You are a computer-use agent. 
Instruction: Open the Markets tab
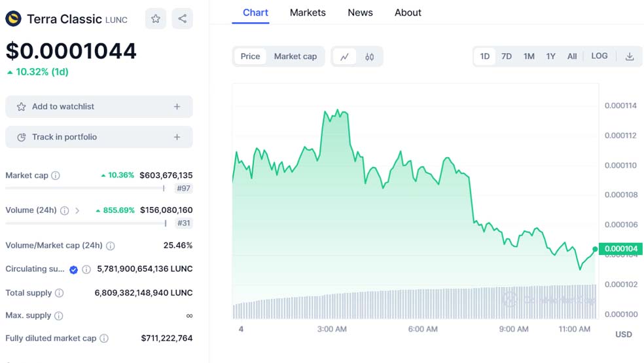click(x=308, y=12)
